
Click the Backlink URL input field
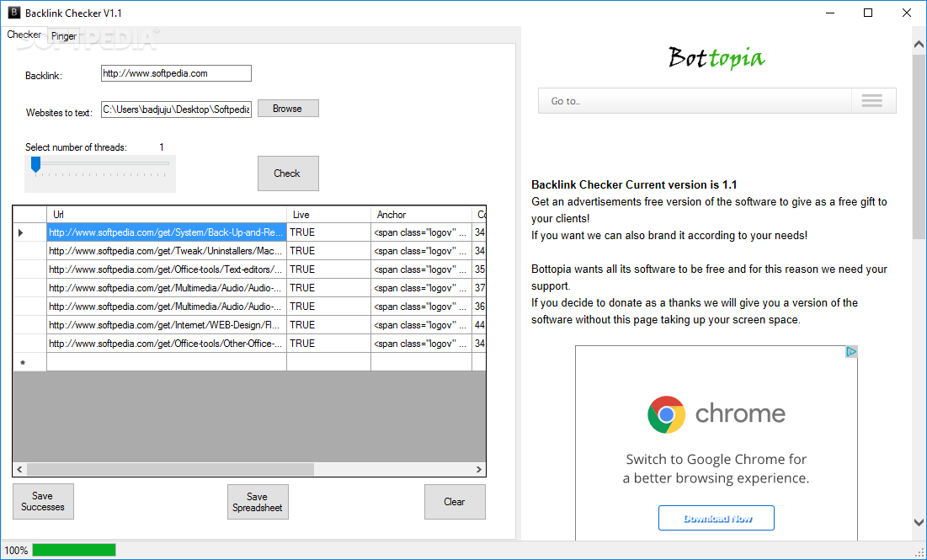[176, 73]
